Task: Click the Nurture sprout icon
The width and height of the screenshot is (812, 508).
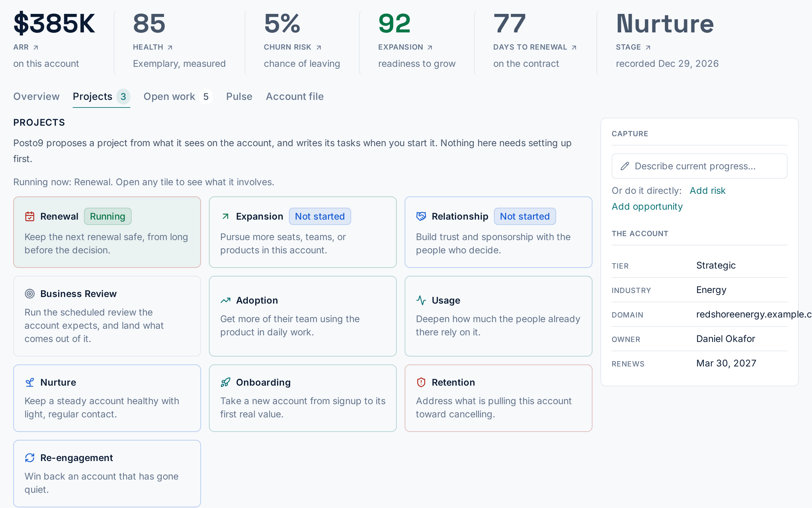Action: 29,382
